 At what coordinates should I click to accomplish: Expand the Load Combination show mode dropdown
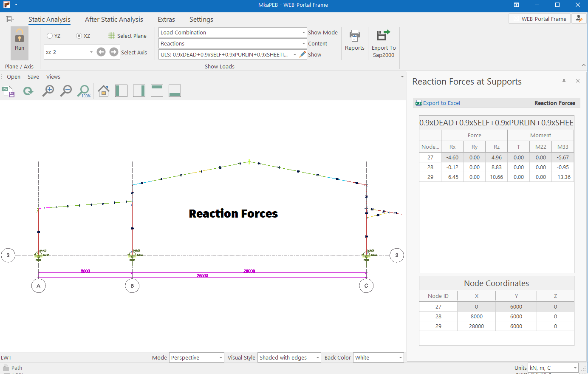[303, 33]
